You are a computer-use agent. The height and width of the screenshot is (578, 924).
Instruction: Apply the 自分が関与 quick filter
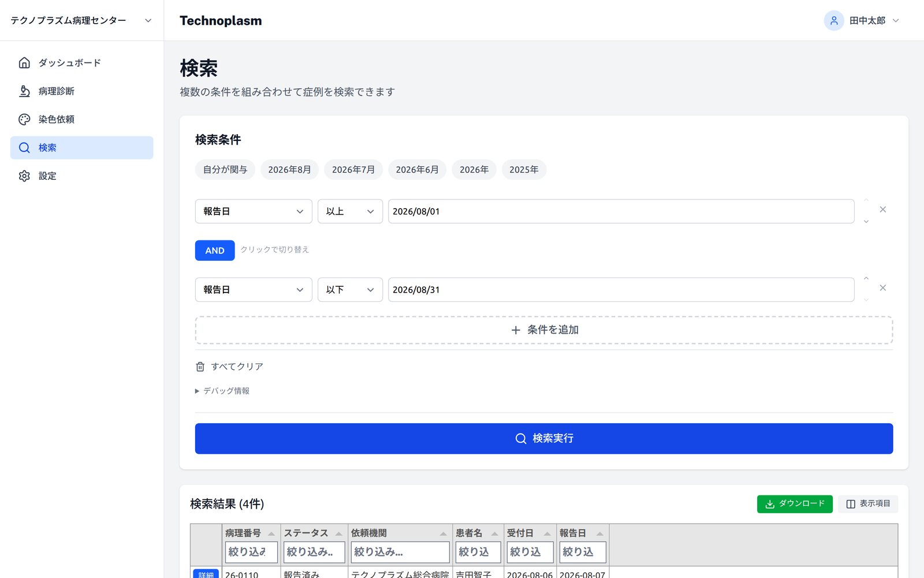[x=225, y=169]
